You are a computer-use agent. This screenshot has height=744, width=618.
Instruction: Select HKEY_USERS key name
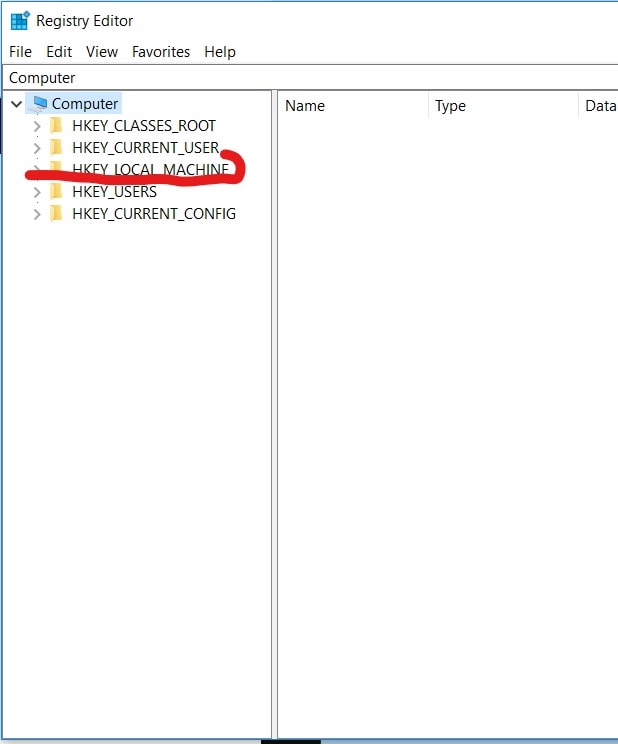coord(114,192)
